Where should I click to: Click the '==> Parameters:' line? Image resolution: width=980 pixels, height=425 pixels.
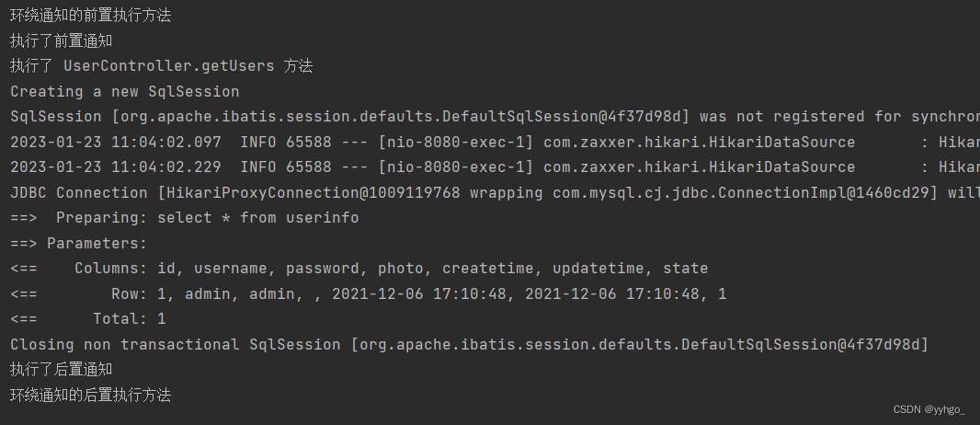coord(79,243)
